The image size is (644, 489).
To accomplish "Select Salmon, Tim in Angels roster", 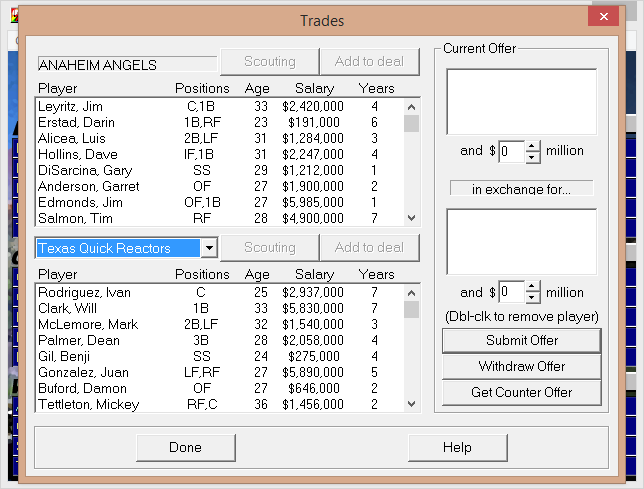I will click(220, 218).
